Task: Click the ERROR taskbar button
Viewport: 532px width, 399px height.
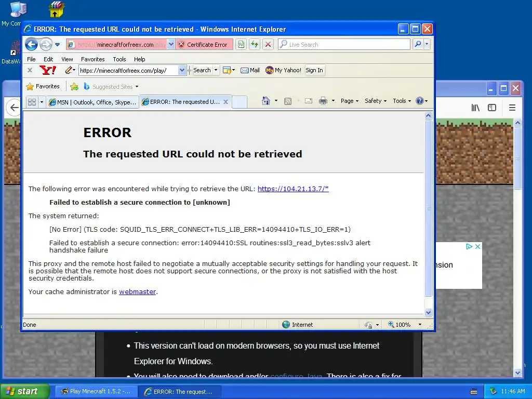Action: coord(180,392)
